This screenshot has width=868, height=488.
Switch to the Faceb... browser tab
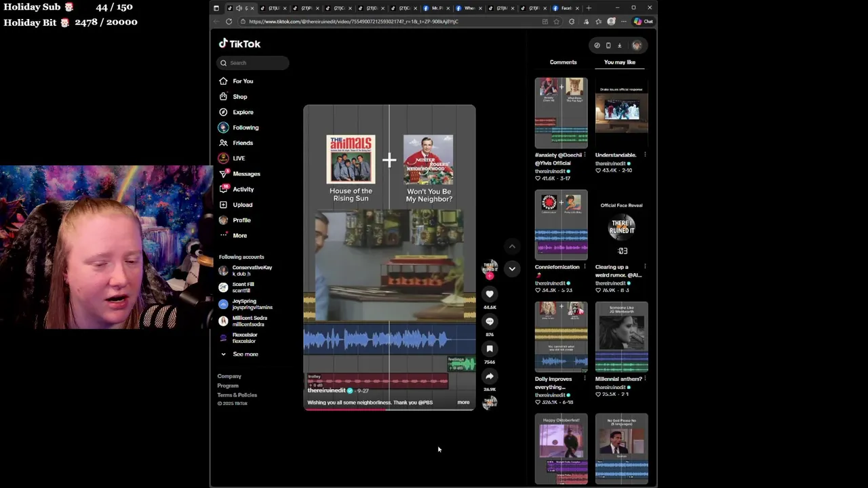pyautogui.click(x=565, y=8)
